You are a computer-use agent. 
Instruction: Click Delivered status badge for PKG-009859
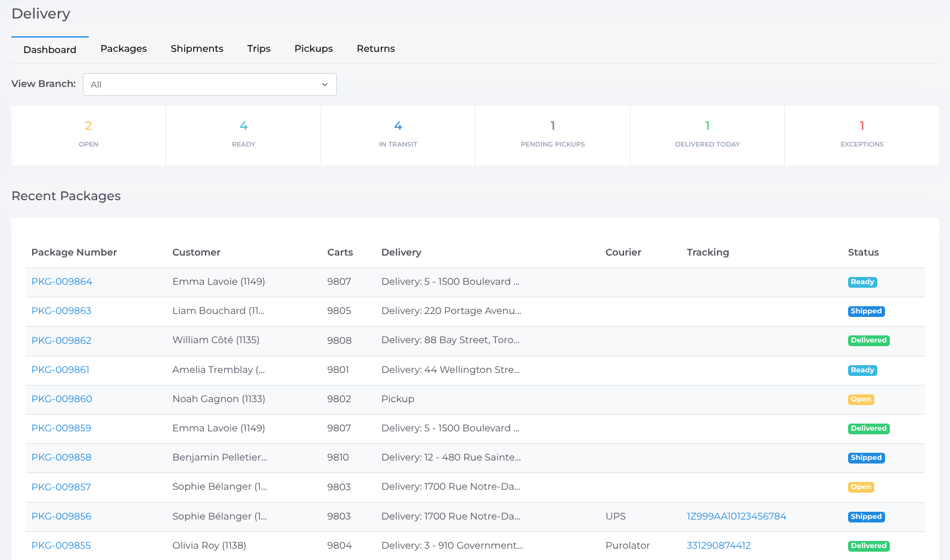(x=869, y=429)
